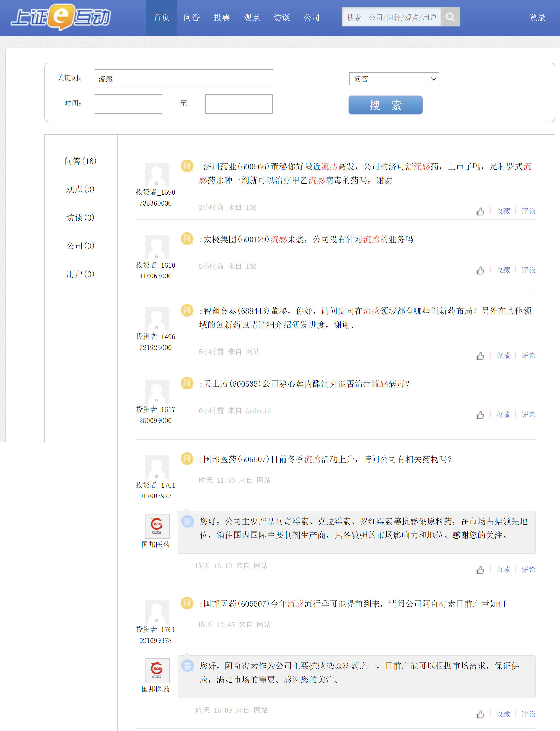Like the 太极集团 question
560x731 pixels.
[480, 270]
